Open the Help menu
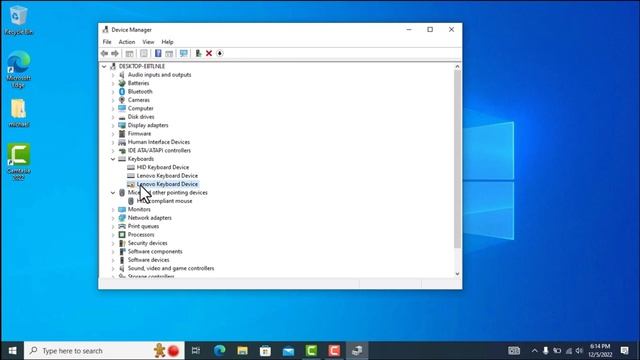Image resolution: width=640 pixels, height=360 pixels. click(x=167, y=42)
